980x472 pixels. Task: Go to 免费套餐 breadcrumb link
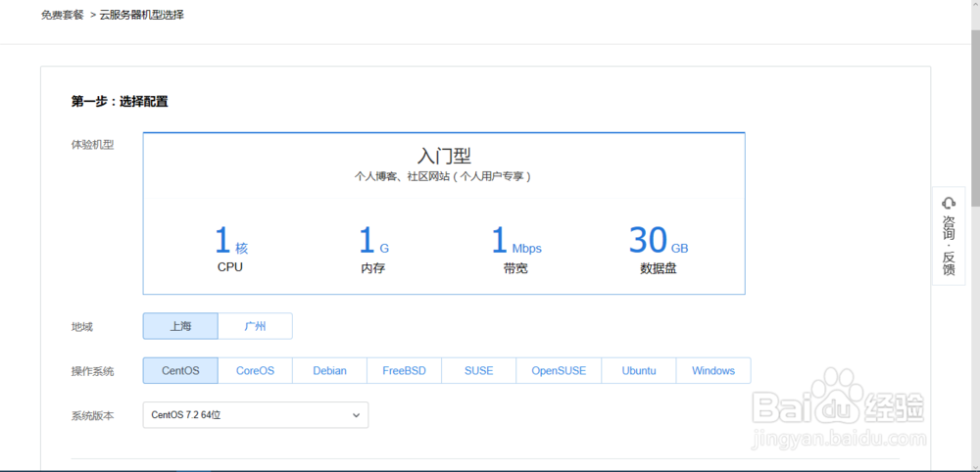(x=62, y=16)
